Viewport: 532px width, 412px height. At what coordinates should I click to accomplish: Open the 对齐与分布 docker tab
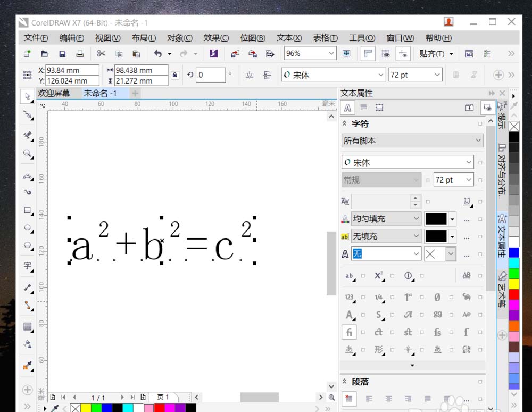502,170
